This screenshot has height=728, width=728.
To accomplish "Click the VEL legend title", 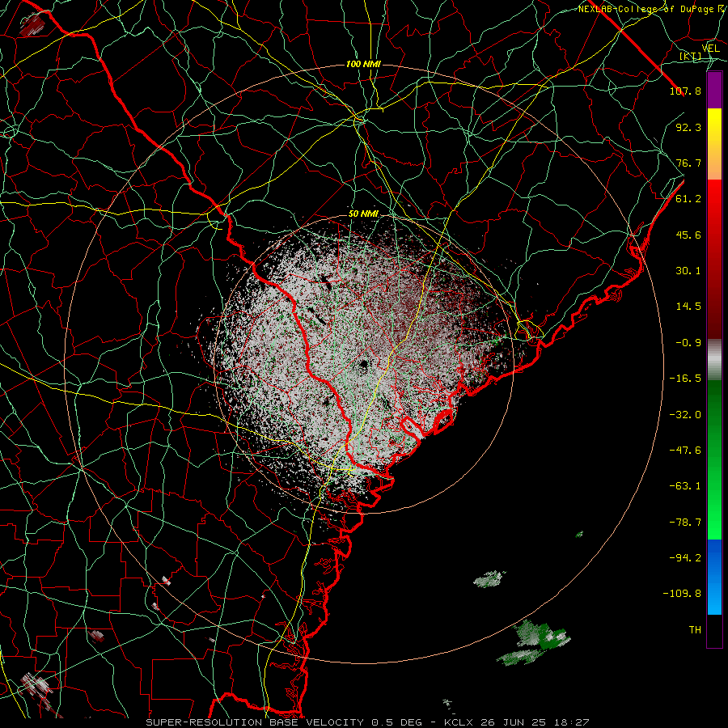I will [710, 49].
